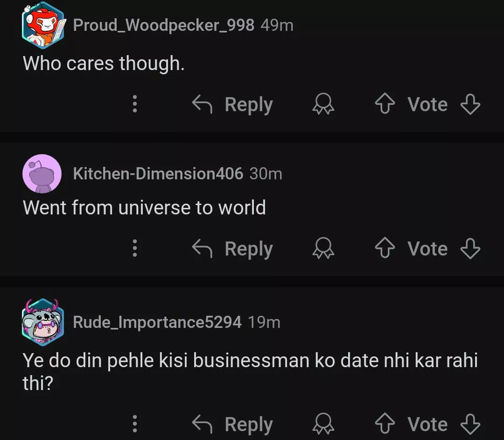
Task: Open overflow menu on Rude_Importance5294's comment
Action: tap(135, 424)
